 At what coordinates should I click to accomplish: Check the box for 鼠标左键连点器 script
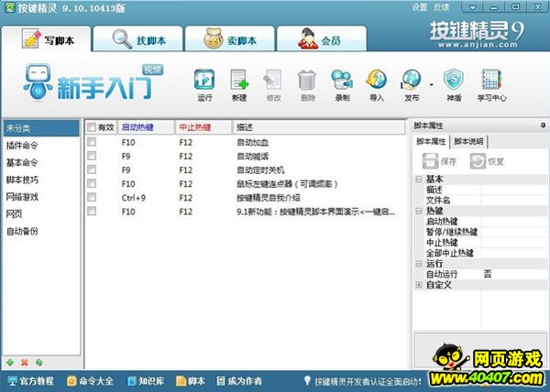92,183
